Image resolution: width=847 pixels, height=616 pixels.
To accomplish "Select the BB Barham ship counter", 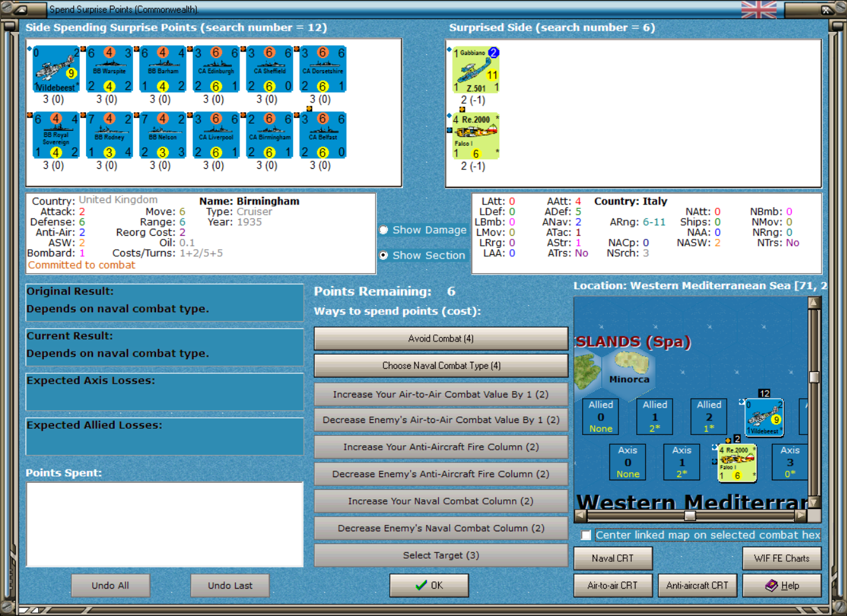I will pos(163,69).
